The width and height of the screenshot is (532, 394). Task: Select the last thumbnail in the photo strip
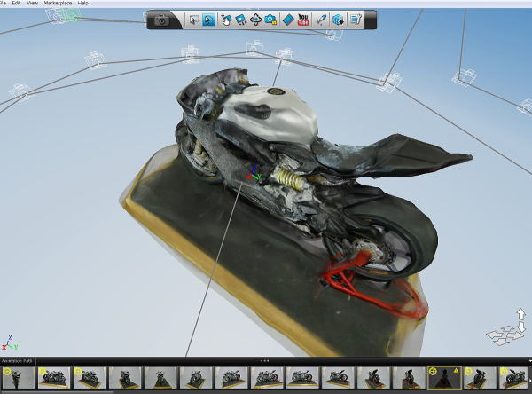coord(513,377)
